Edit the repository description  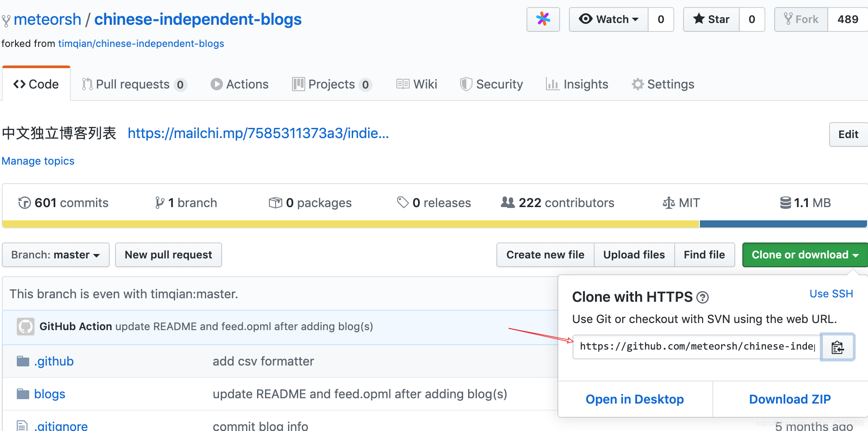click(x=848, y=135)
